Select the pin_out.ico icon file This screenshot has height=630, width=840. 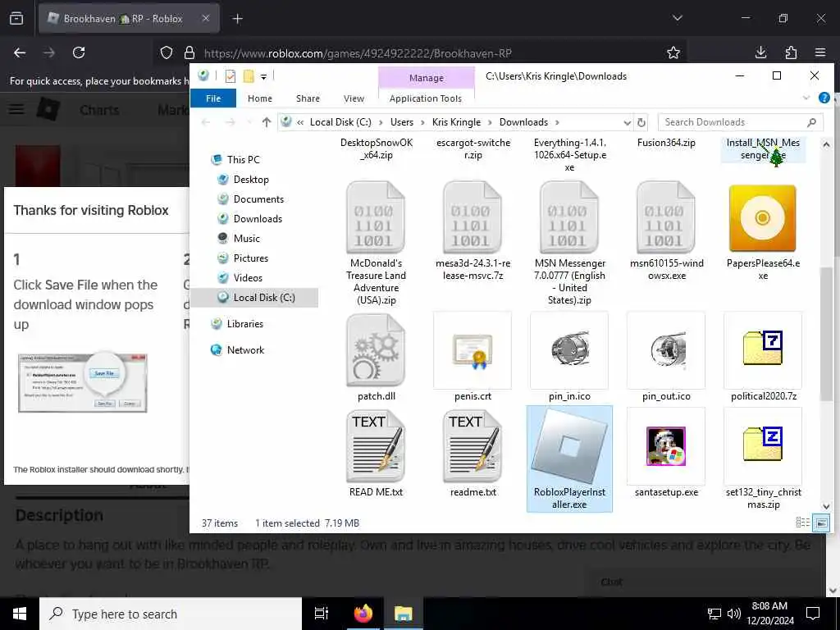[x=666, y=357]
